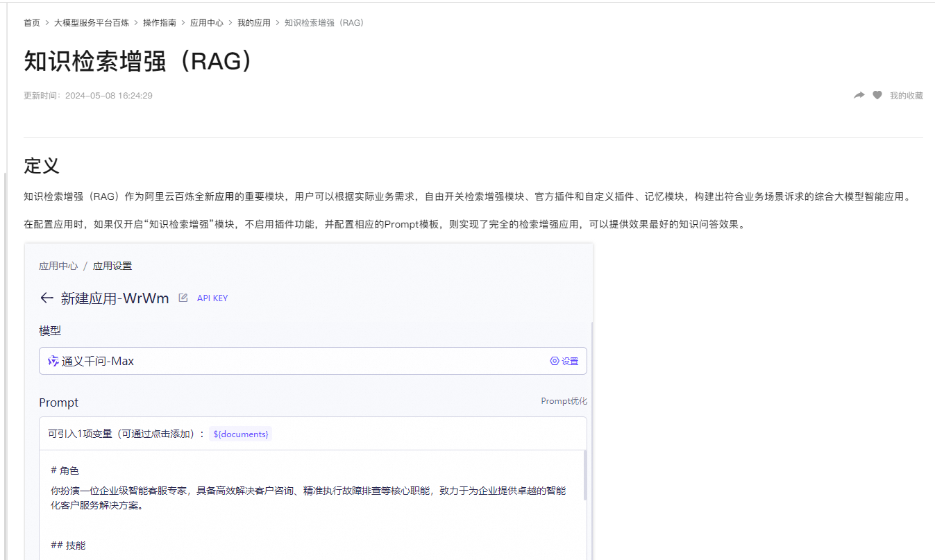Click inside the Prompt text editor area

coord(311,504)
